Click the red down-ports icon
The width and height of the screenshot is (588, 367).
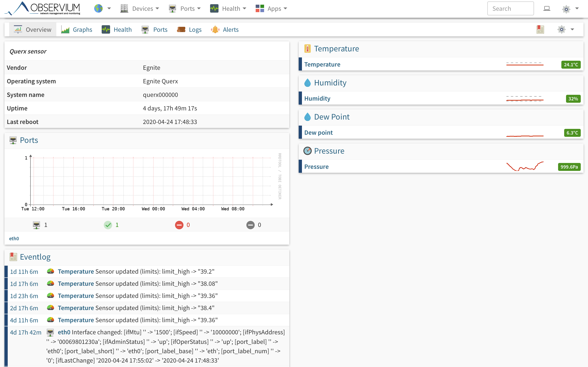179,225
